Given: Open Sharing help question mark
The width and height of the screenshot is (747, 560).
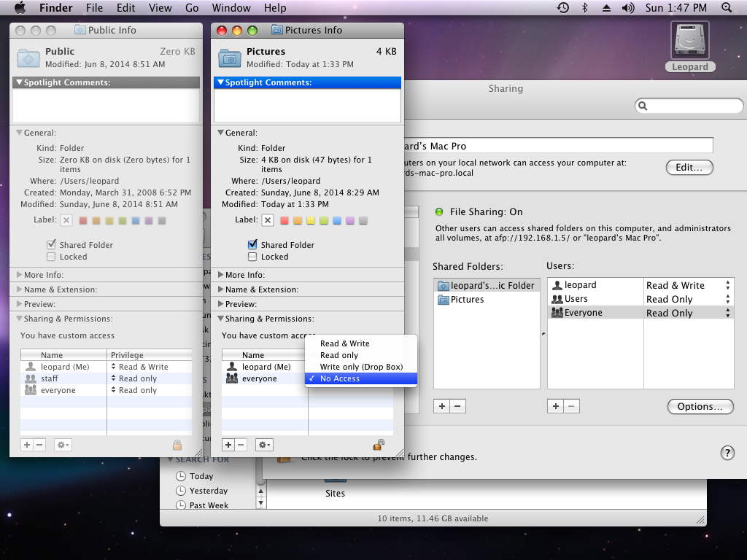Looking at the screenshot, I should (x=727, y=452).
